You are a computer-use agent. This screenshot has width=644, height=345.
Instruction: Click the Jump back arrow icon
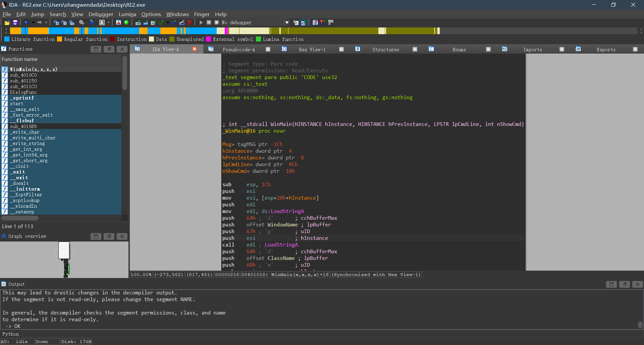click(27, 22)
